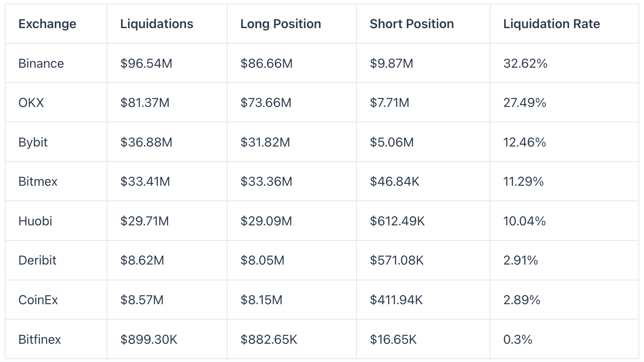The width and height of the screenshot is (644, 362).
Task: Click the 32.62% liquidation rate cell
Action: click(525, 63)
